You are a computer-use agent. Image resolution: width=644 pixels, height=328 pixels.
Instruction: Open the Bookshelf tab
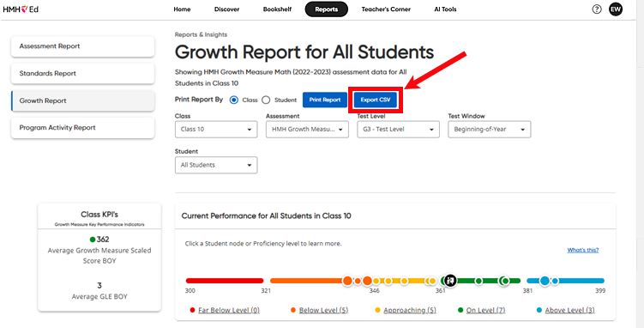277,9
